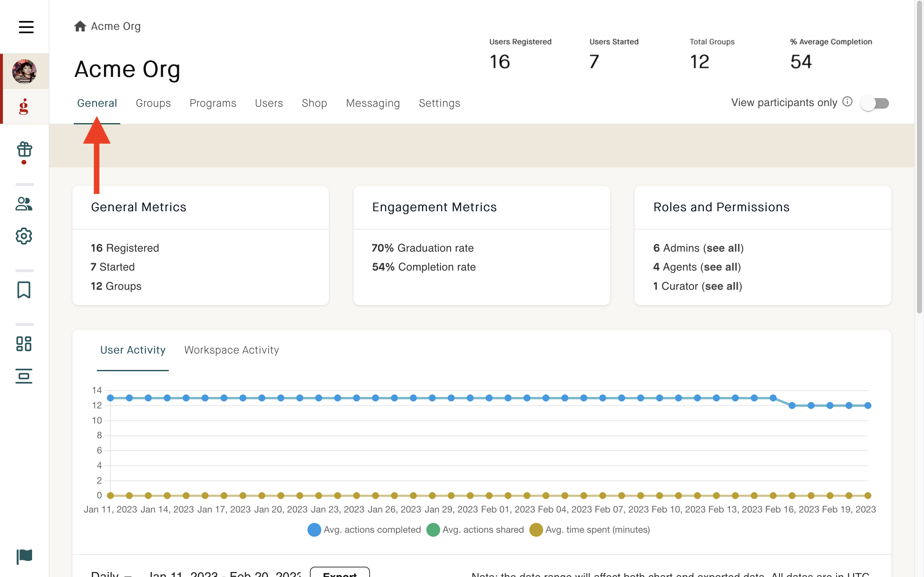Click the user profile avatar
924x577 pixels.
pyautogui.click(x=24, y=71)
